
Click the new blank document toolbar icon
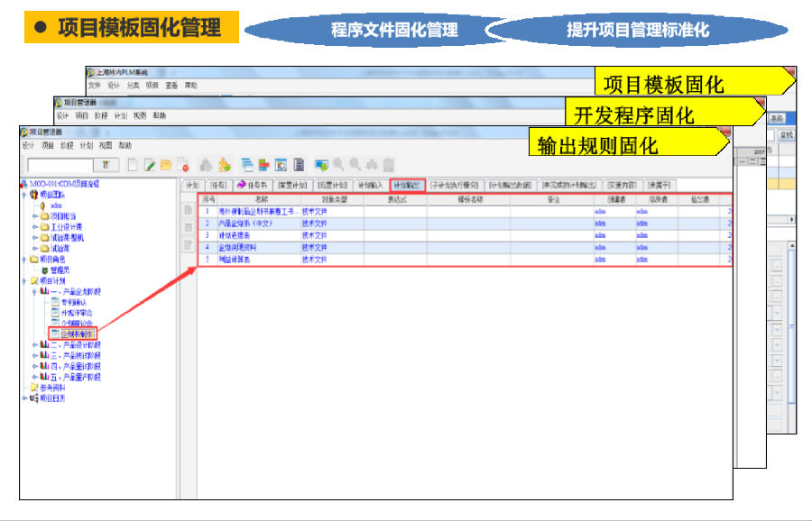[x=134, y=165]
